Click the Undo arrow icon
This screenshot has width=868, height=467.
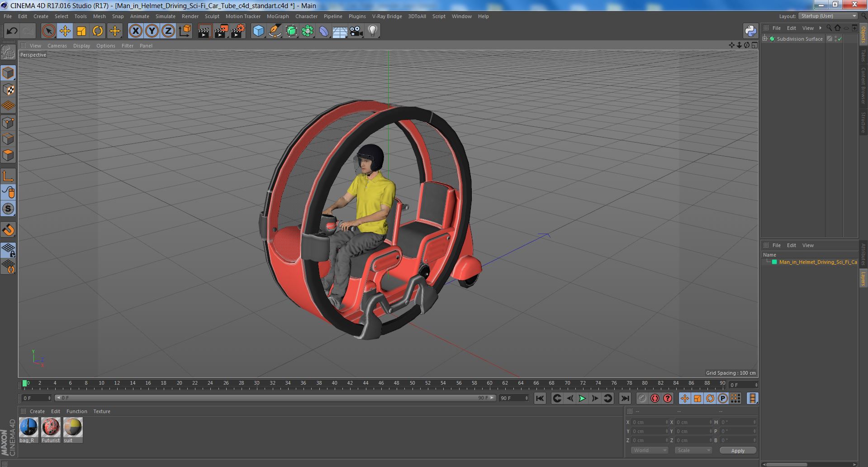(x=12, y=31)
